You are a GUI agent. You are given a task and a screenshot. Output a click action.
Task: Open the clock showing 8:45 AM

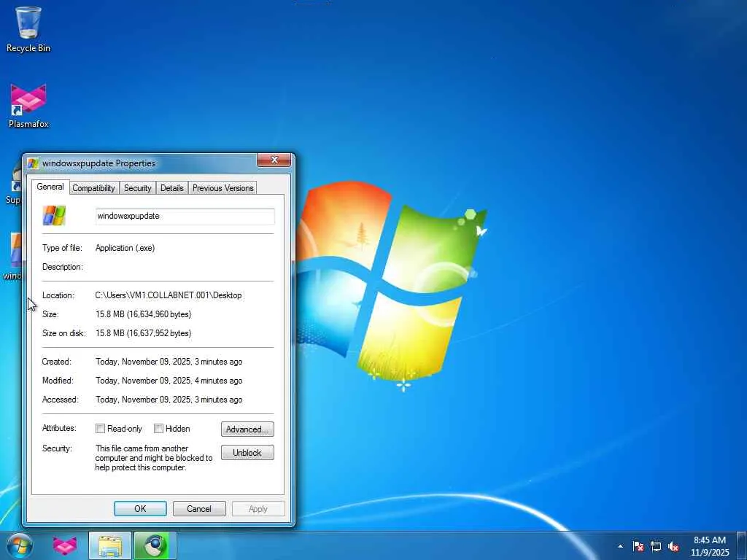point(710,540)
